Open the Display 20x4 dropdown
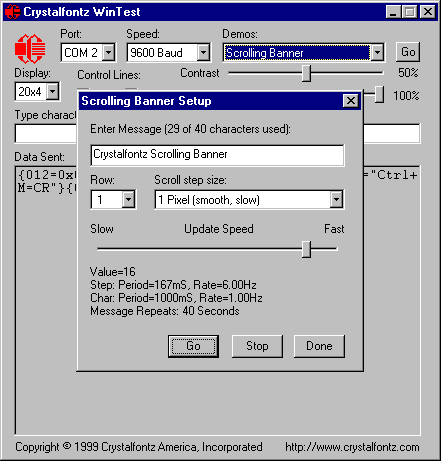This screenshot has width=441, height=461. click(x=53, y=91)
